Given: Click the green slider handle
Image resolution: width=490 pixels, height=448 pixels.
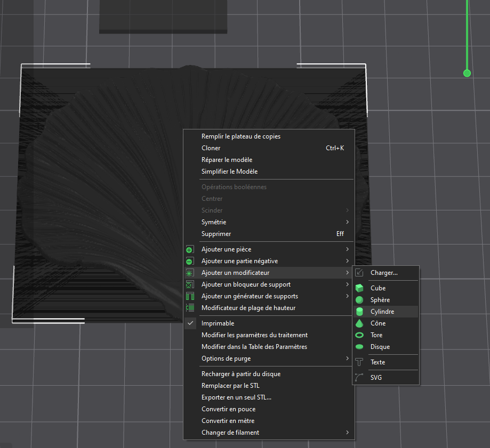Looking at the screenshot, I should 467,73.
